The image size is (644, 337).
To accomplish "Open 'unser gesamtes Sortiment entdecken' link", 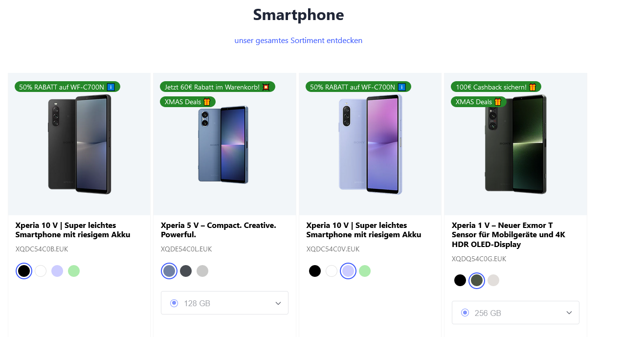I will tap(298, 41).
